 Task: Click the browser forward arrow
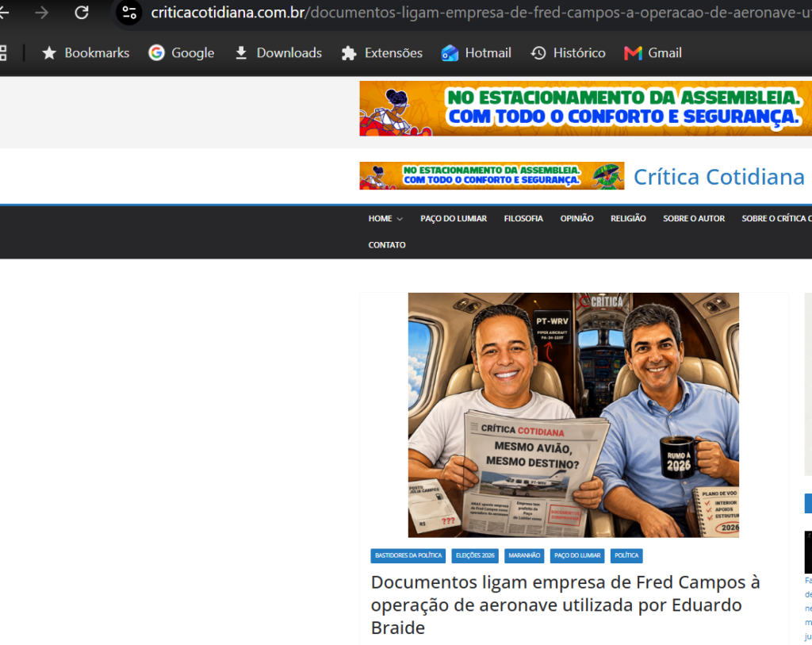41,12
